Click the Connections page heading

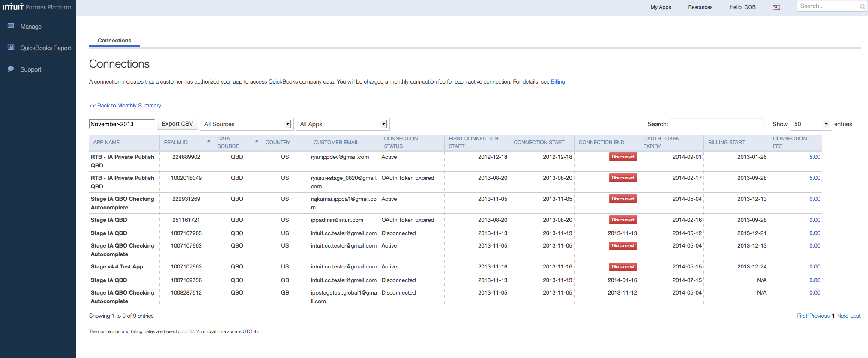pyautogui.click(x=119, y=64)
